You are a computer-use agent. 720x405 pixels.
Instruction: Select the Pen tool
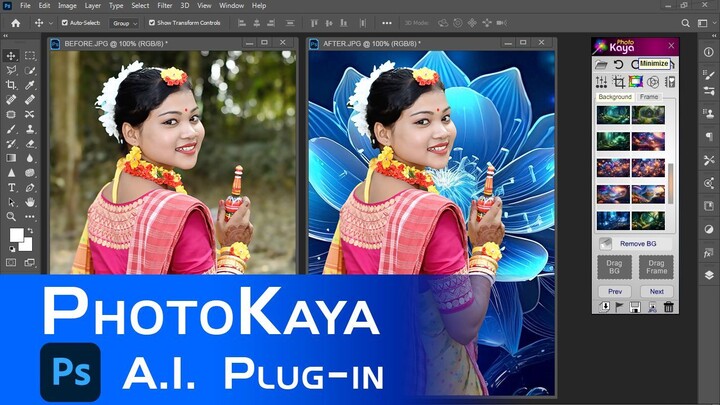click(30, 187)
